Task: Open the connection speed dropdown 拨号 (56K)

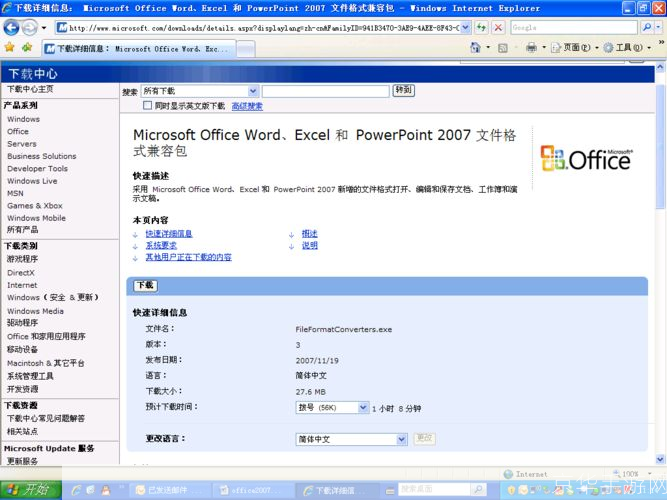Action: tap(332, 408)
